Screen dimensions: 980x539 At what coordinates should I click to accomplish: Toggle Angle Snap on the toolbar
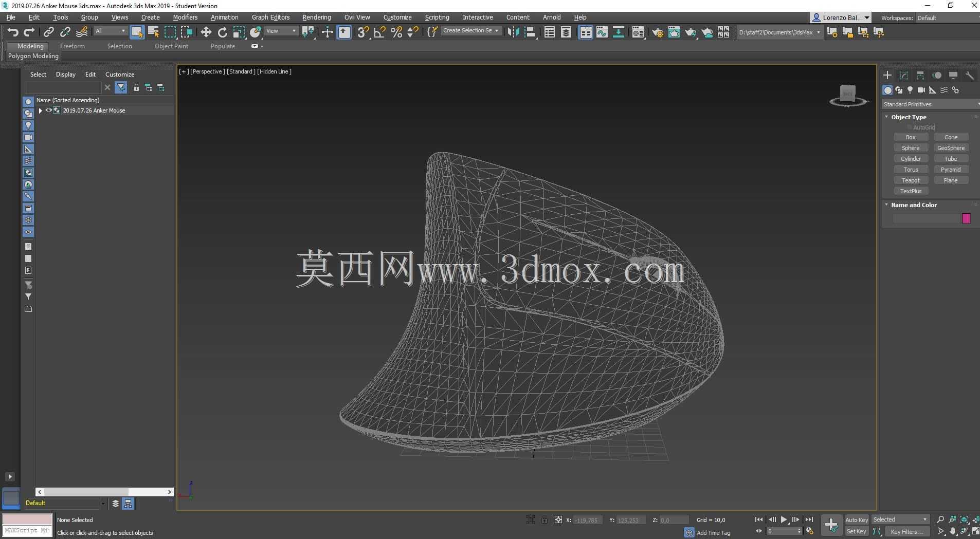379,32
